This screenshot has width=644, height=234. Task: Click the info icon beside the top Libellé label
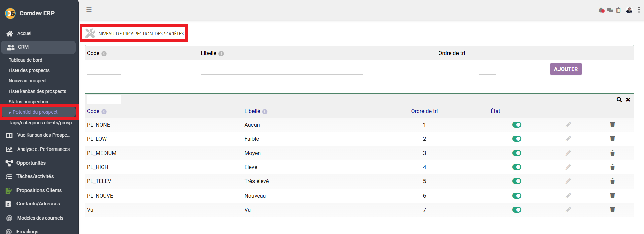click(x=221, y=54)
